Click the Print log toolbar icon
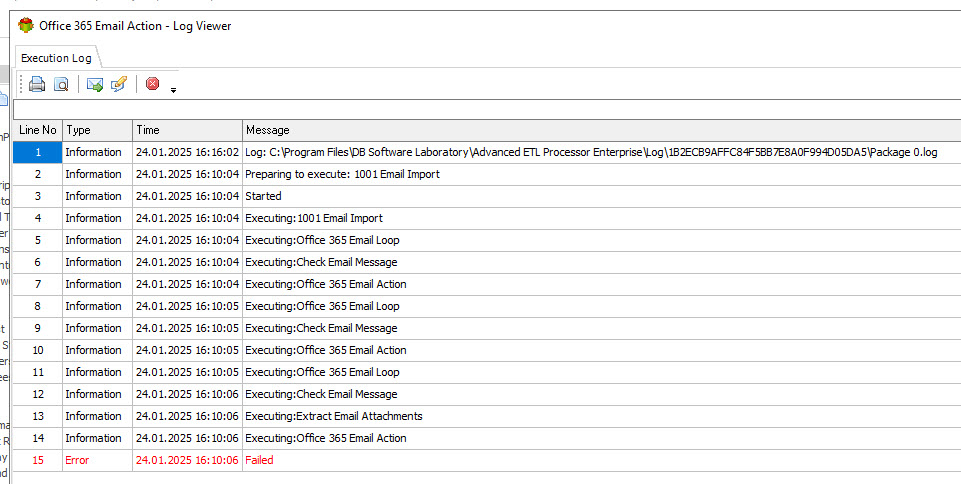961x484 pixels. (x=37, y=84)
